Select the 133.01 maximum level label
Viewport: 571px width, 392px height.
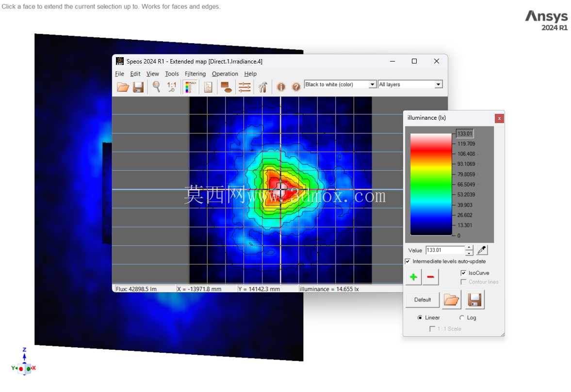[465, 133]
